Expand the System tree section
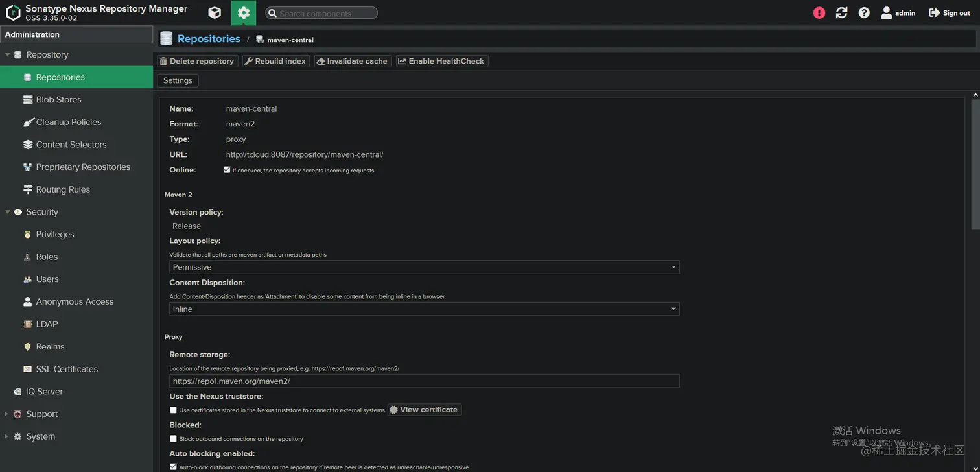This screenshot has width=980, height=472. click(6, 437)
